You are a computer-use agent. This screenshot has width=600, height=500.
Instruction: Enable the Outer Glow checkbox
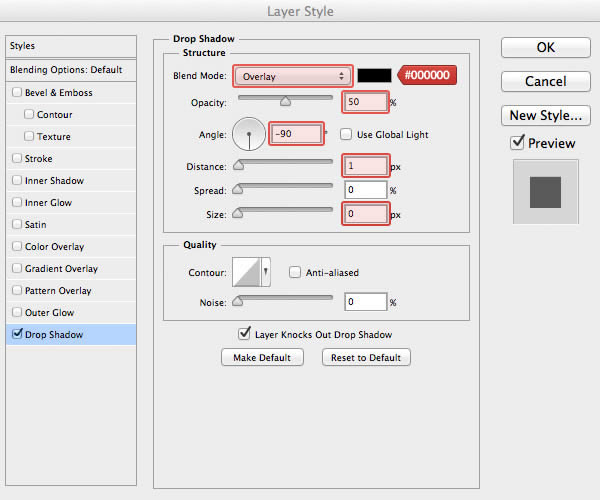pyautogui.click(x=17, y=312)
